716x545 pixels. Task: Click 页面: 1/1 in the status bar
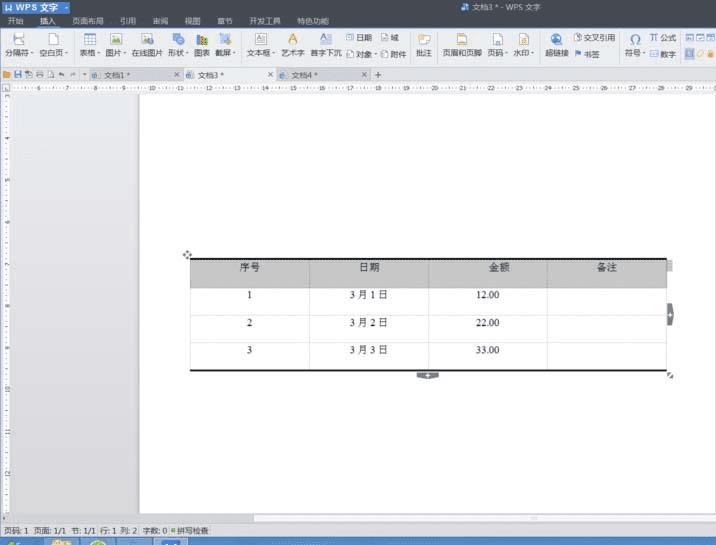pyautogui.click(x=50, y=530)
